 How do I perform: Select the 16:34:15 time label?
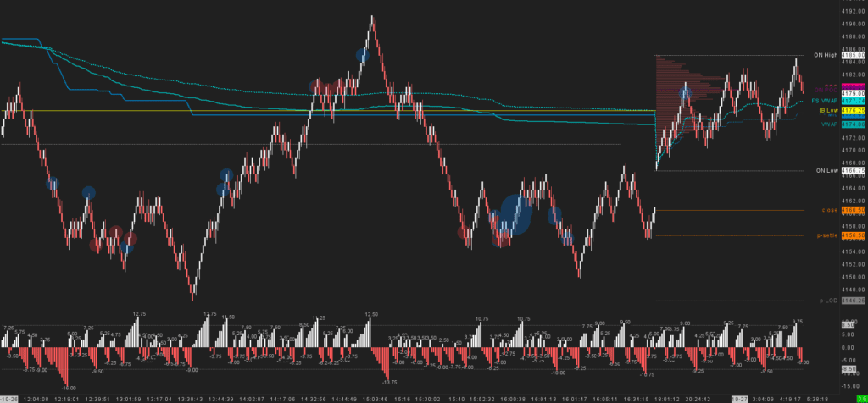coord(637,399)
